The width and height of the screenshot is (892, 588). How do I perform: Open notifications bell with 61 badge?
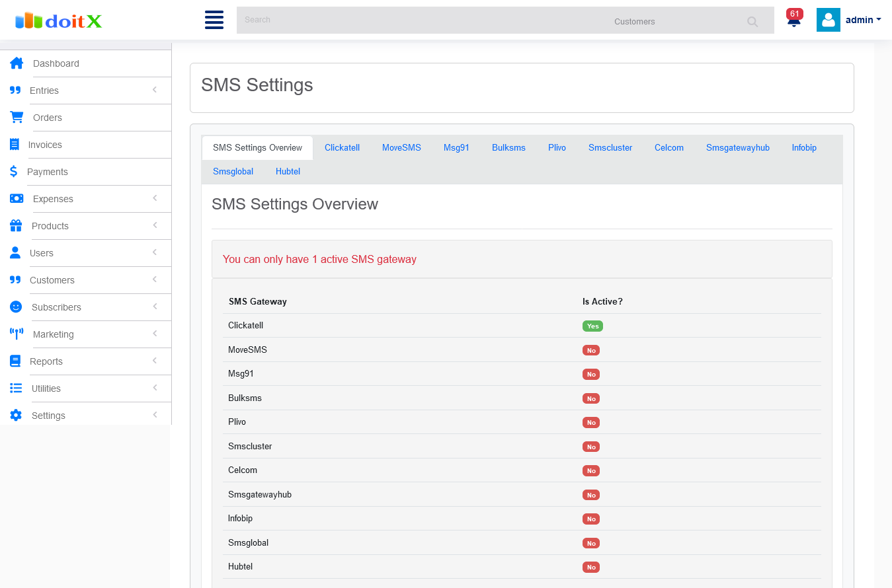coord(793,20)
